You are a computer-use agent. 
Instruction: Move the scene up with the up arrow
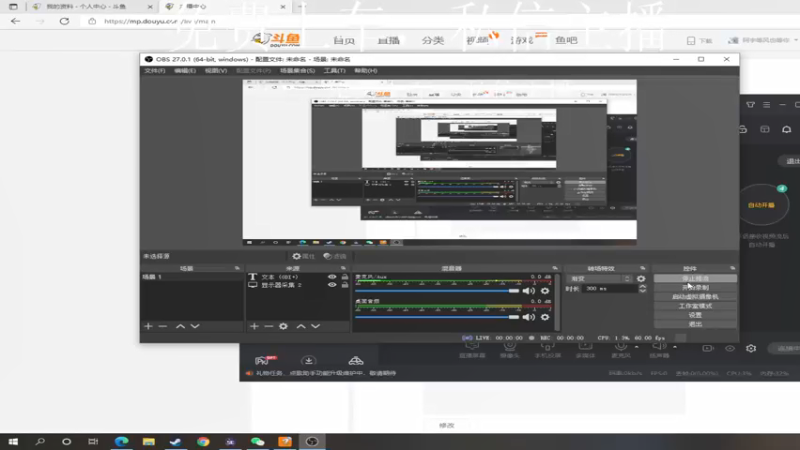180,326
